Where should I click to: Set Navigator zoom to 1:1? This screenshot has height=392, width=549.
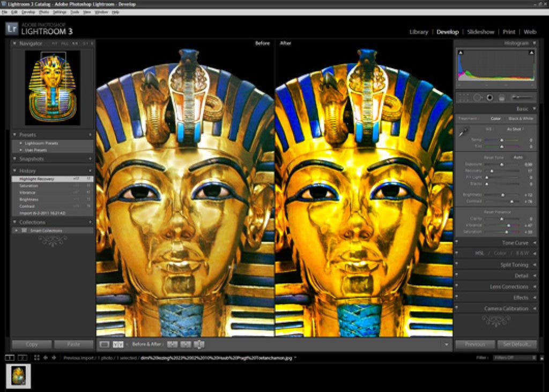pos(75,44)
